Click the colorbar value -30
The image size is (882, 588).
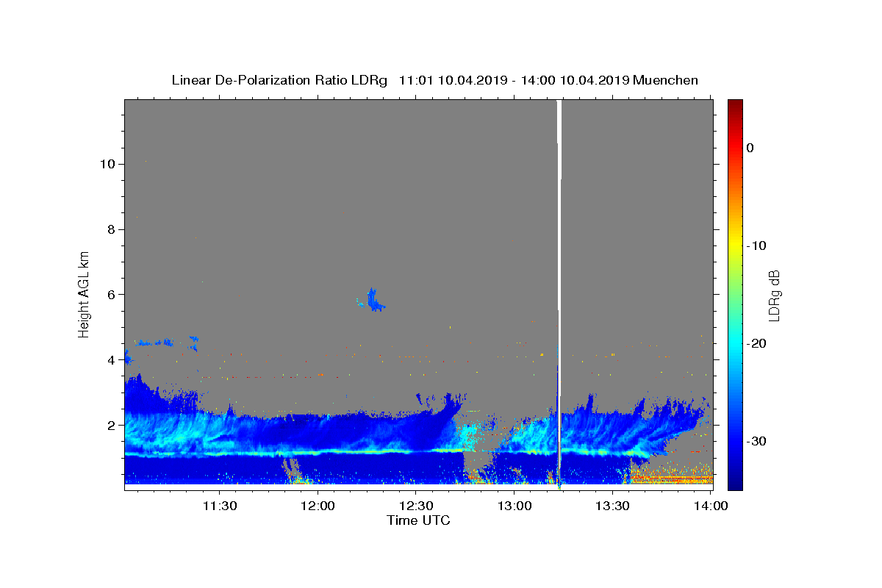point(757,441)
